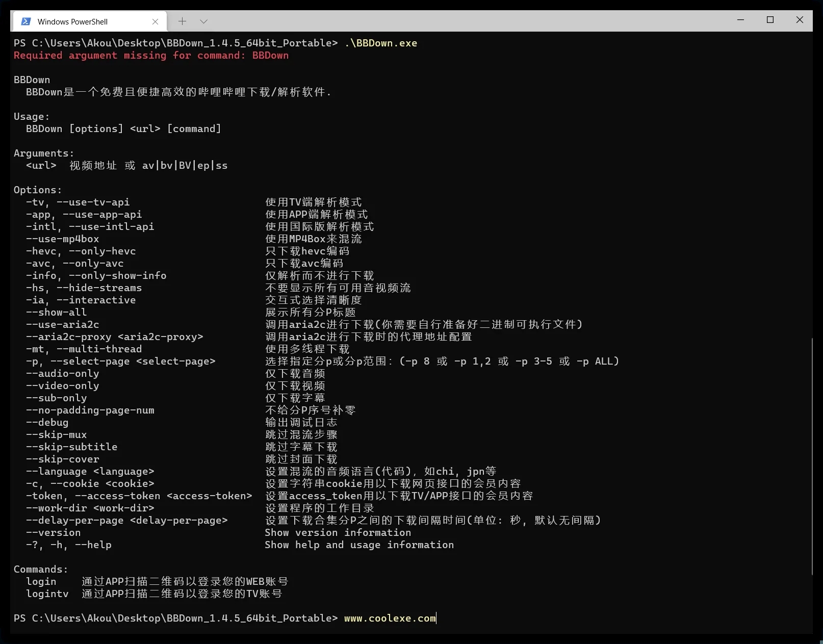Viewport: 823px width, 644px height.
Task: Click the '-?, -h, --help' option
Action: pos(69,545)
